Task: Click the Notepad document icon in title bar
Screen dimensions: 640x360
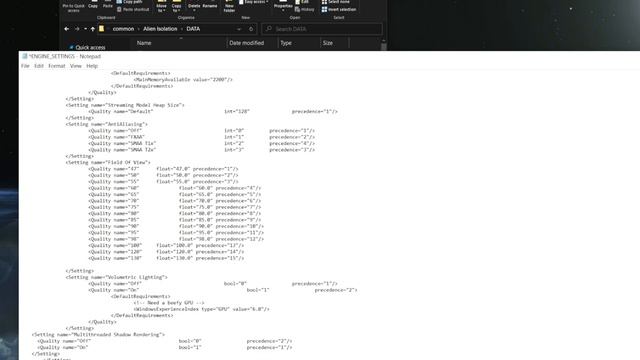Action: 24,56
